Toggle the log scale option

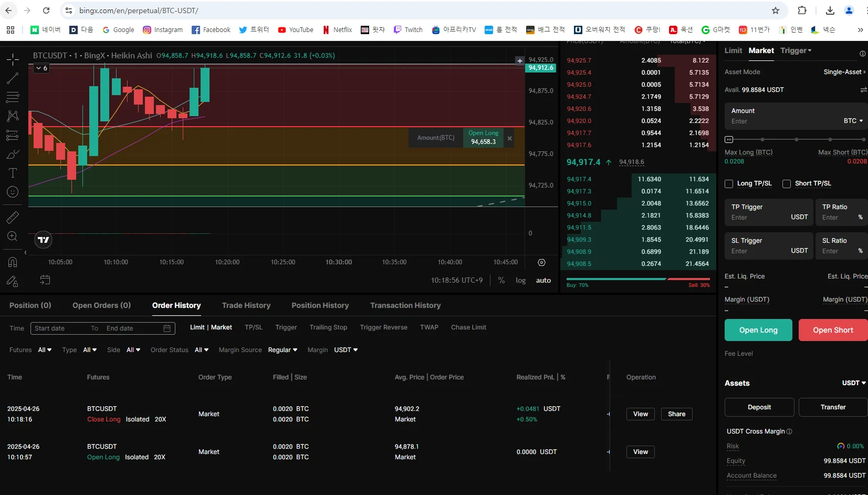coord(520,281)
